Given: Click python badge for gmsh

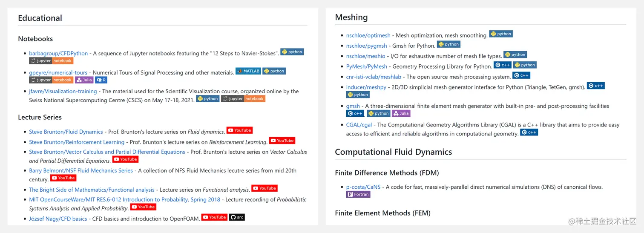Looking at the screenshot, I should click(x=379, y=113).
